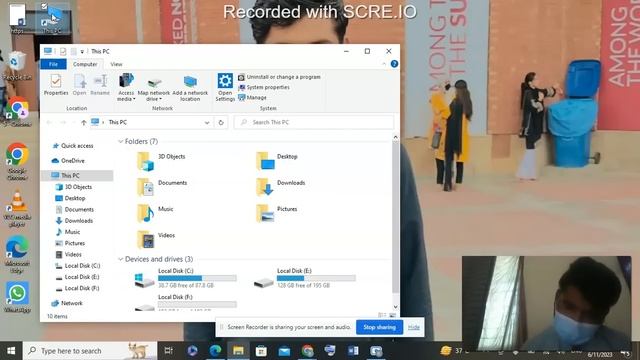Screen dimensions: 640x360
Task: Select the 3D Objects folder icon
Action: (x=146, y=161)
